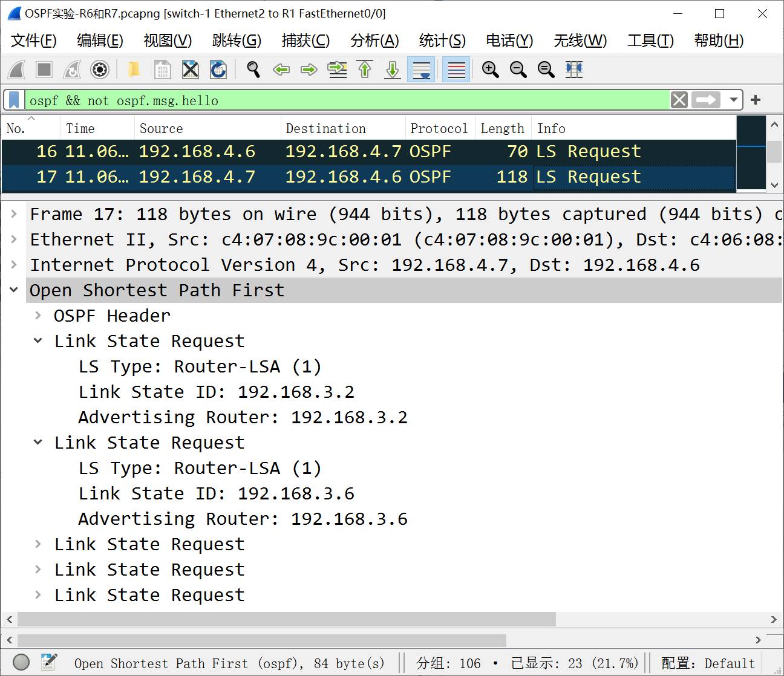Click the expert info status circle
784x676 pixels.
21,663
